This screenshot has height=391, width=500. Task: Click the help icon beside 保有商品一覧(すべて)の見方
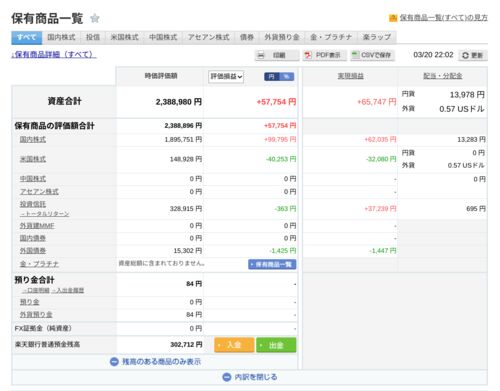(393, 18)
